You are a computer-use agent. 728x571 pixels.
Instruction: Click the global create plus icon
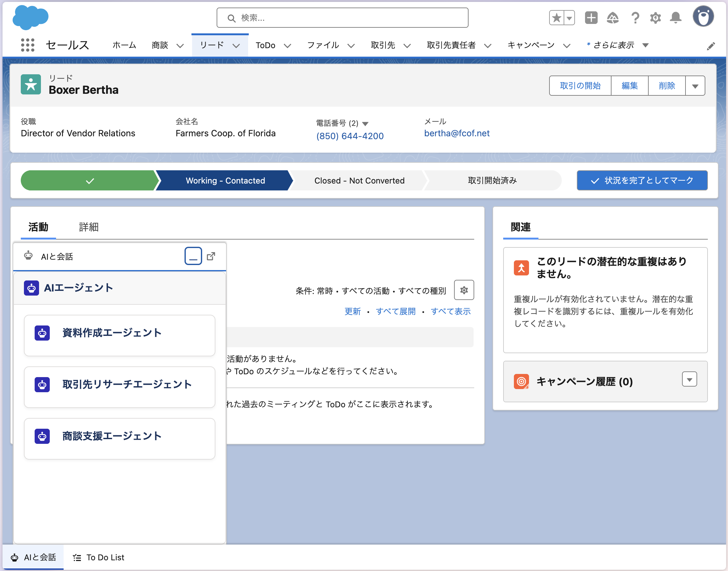[591, 18]
